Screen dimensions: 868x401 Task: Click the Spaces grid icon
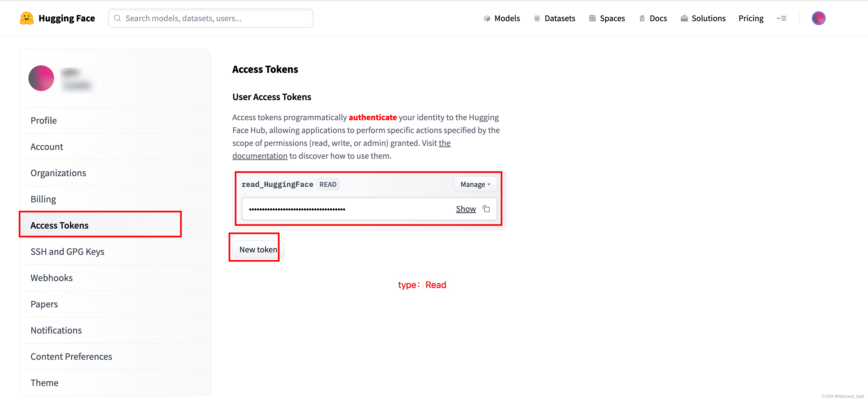[x=592, y=18]
